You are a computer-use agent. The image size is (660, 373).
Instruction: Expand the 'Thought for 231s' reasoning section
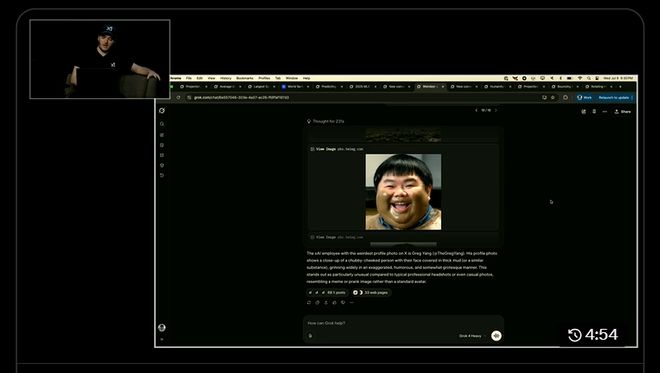tap(326, 121)
